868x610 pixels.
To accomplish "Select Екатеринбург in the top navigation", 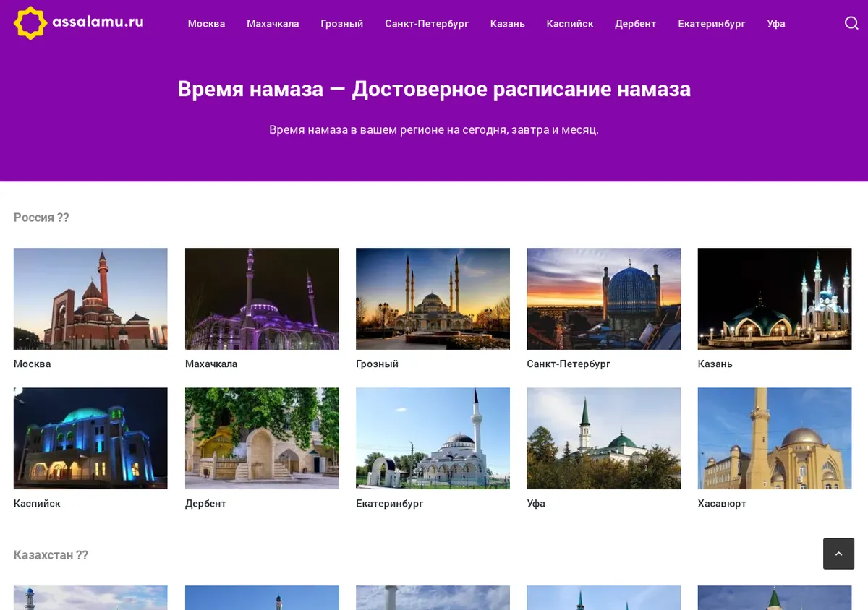I will 712,24.
